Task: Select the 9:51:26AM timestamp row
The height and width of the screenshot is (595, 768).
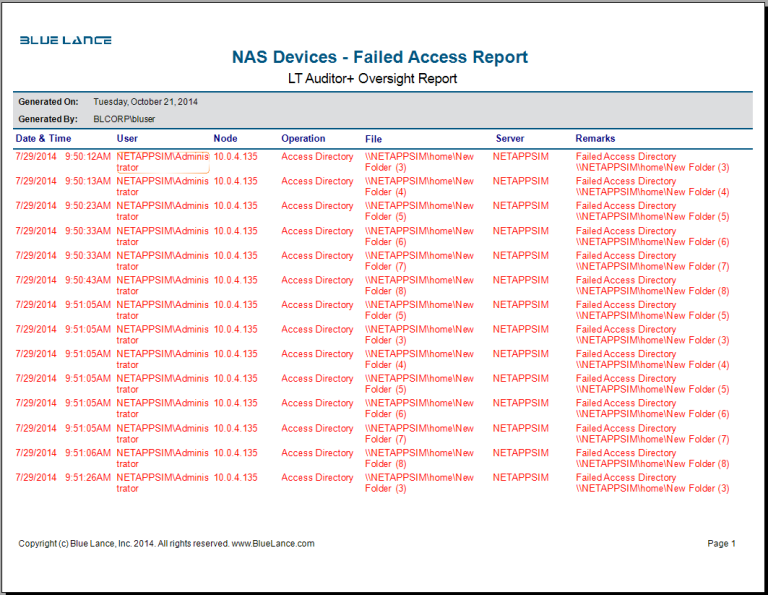Action: tap(88, 478)
